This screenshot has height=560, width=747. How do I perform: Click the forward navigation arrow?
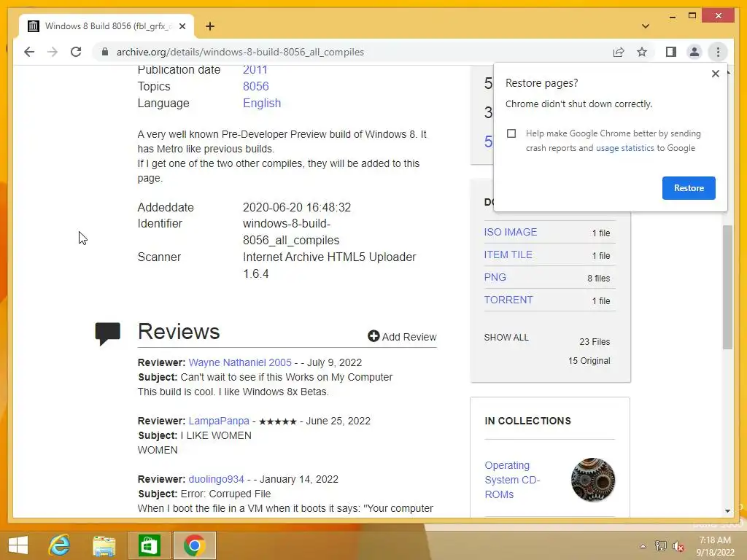53,52
